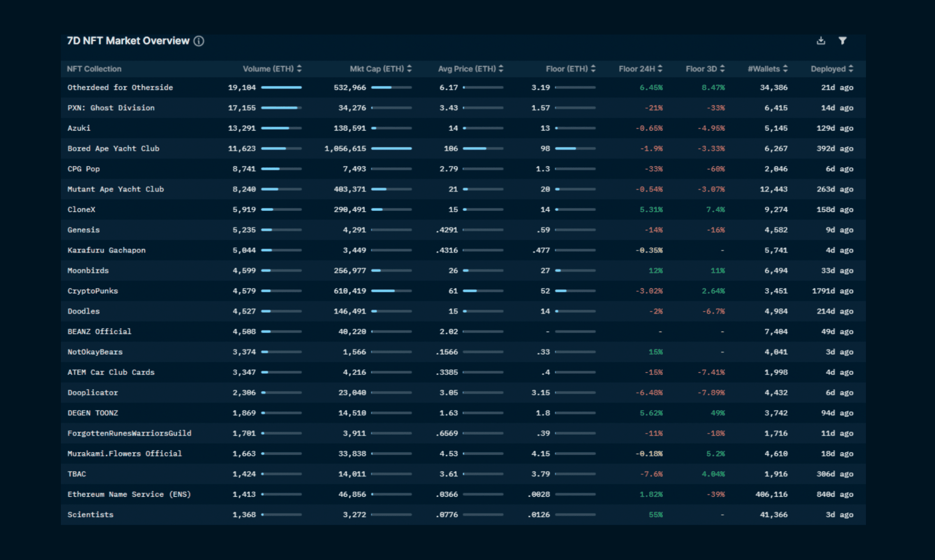The width and height of the screenshot is (935, 560).
Task: Click DEGEN TOONZ Floor 3D value 49%
Action: point(717,413)
